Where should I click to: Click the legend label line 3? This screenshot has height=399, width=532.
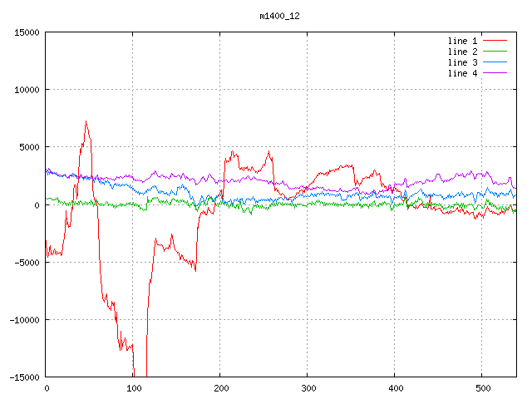coord(462,62)
